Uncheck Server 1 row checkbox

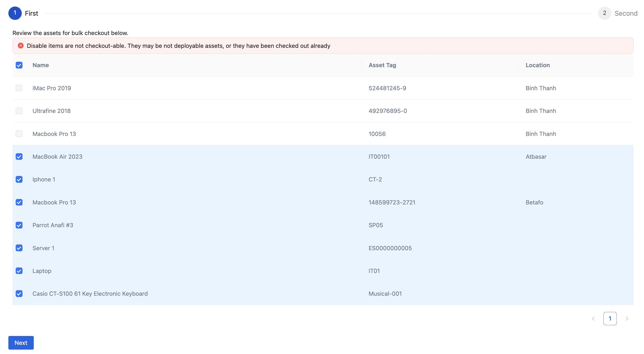click(19, 248)
